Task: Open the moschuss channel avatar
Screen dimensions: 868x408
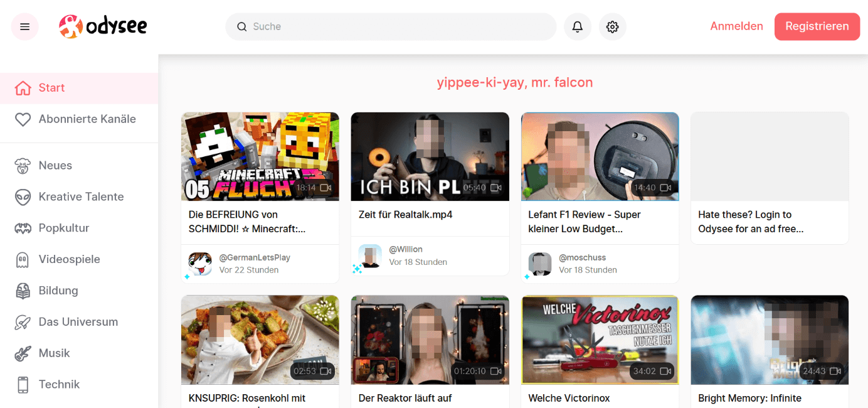Action: [540, 264]
